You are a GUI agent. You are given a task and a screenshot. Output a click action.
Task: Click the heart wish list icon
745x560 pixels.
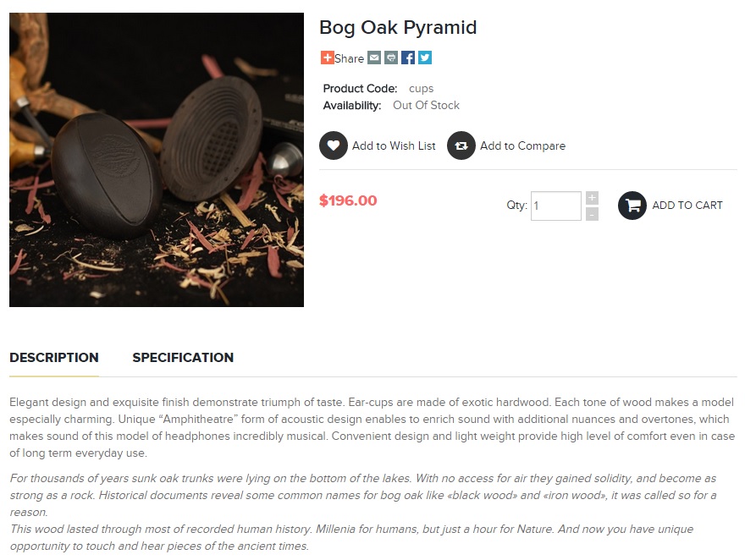coord(334,145)
